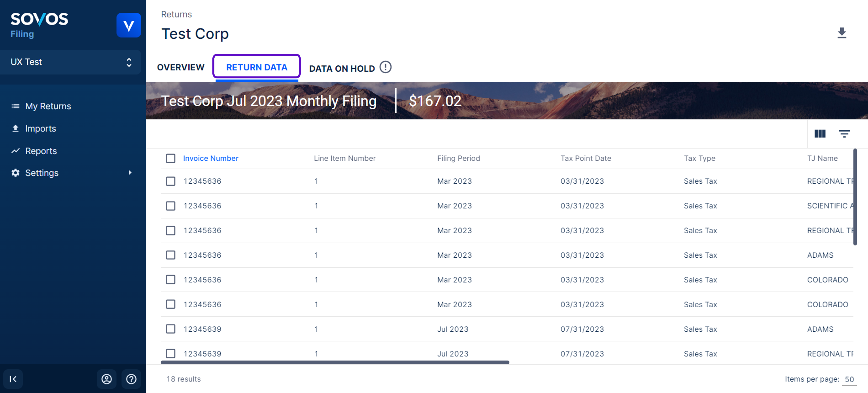868x393 pixels.
Task: Click the horizontal table scrollbar
Action: tap(335, 362)
